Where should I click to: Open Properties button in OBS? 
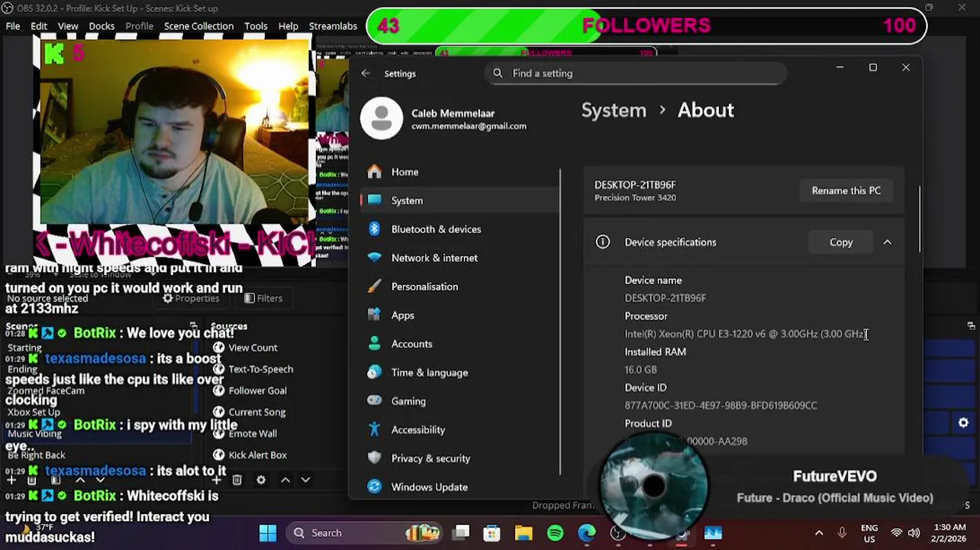point(191,299)
